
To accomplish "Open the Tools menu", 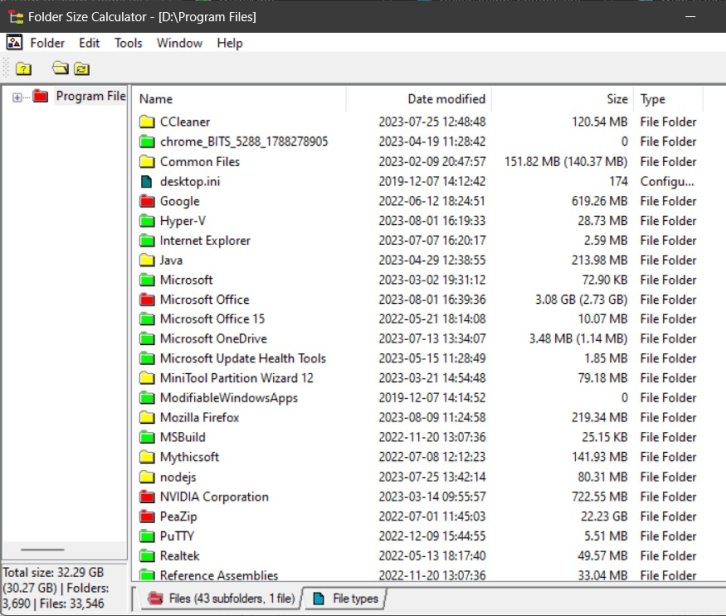I will [128, 43].
